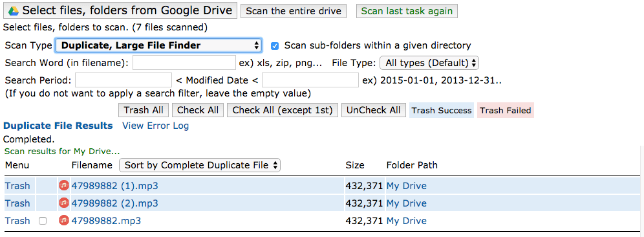
Task: Open My Drive folder for 47989882 (2).mp3
Action: (x=406, y=204)
